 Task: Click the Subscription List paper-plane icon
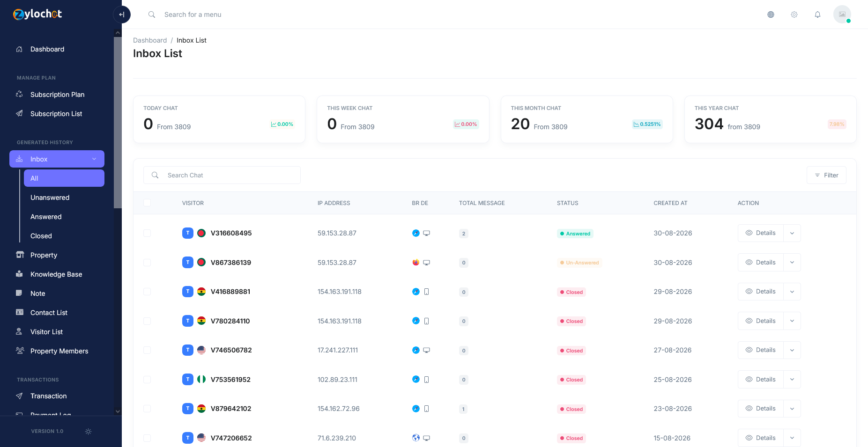click(x=19, y=114)
